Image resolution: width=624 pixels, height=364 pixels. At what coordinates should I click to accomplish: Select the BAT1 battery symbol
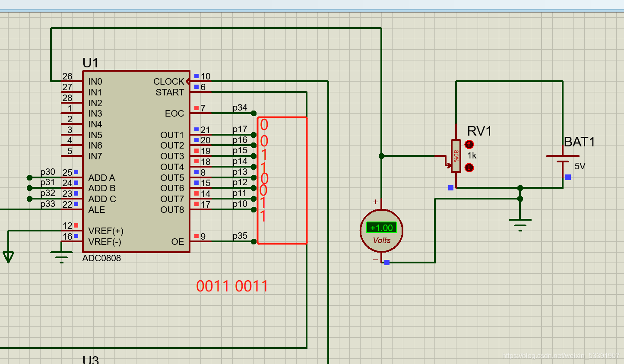click(x=563, y=159)
